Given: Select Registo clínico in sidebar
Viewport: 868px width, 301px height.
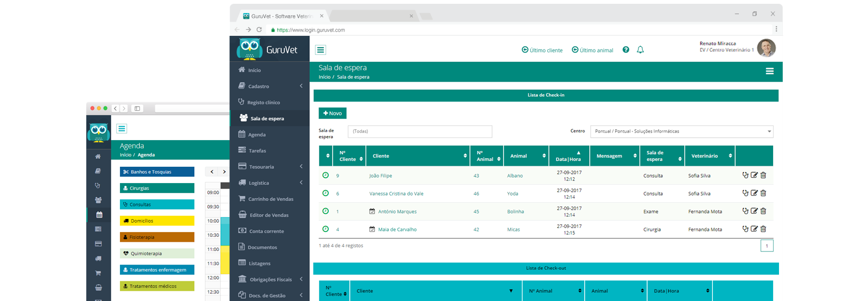Looking at the screenshot, I should (x=270, y=102).
